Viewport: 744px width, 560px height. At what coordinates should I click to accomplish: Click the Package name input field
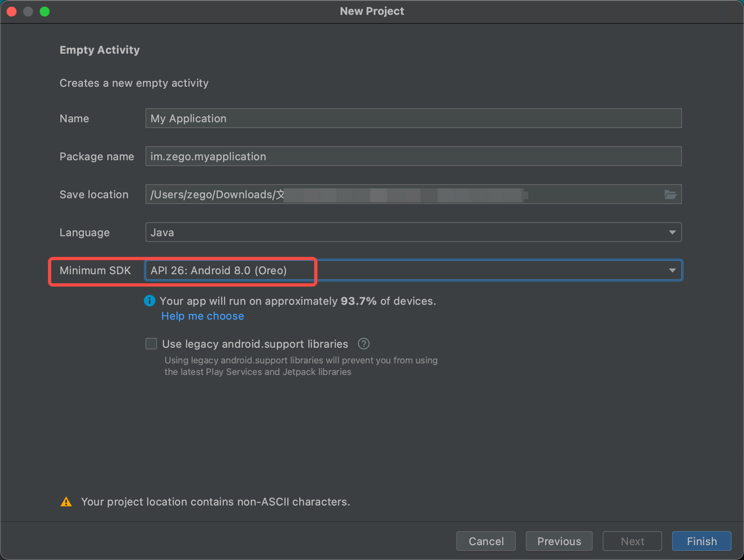coord(413,156)
